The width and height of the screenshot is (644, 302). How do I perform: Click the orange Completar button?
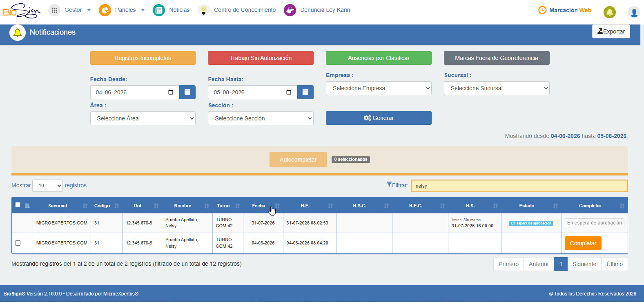coord(583,243)
